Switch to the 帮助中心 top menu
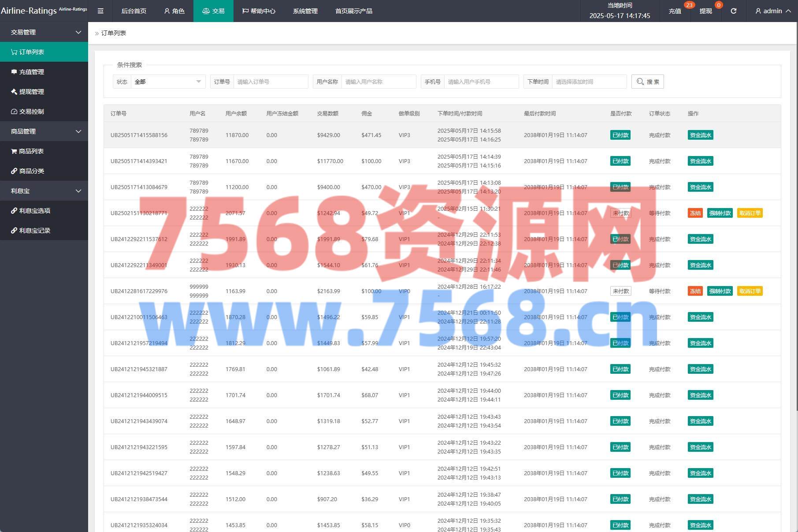The width and height of the screenshot is (798, 532). click(259, 11)
